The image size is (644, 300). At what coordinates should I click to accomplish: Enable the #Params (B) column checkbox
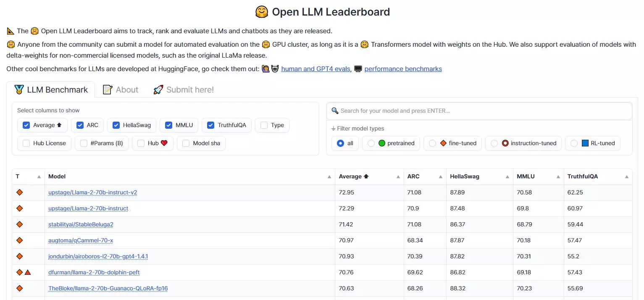pos(84,143)
